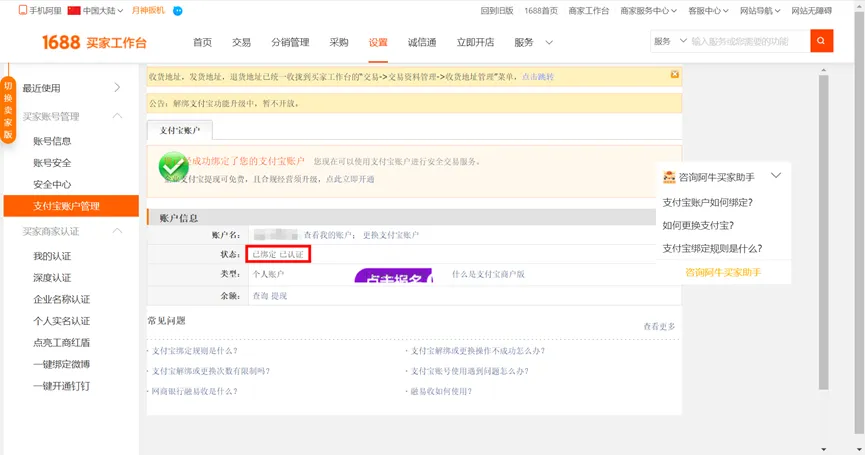
Task: Close the yellow address notice banner
Action: tap(674, 74)
